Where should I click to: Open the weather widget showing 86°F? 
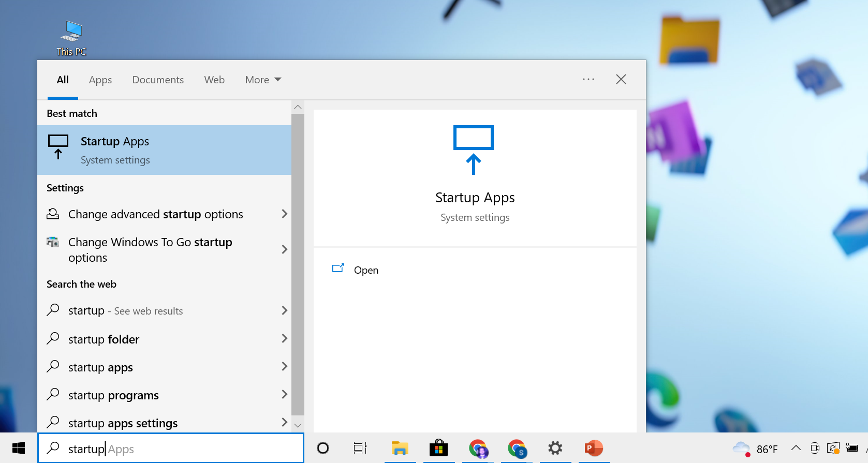[x=755, y=449]
